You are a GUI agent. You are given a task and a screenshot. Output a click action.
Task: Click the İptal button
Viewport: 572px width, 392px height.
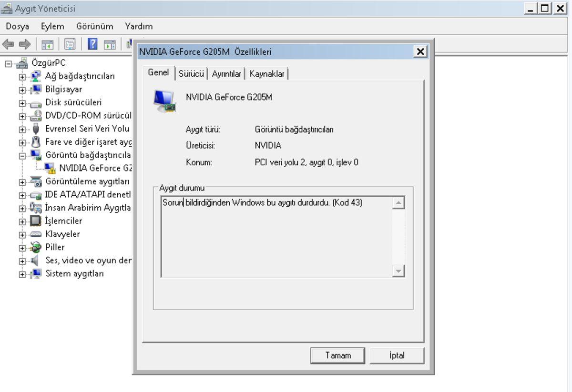tap(397, 355)
